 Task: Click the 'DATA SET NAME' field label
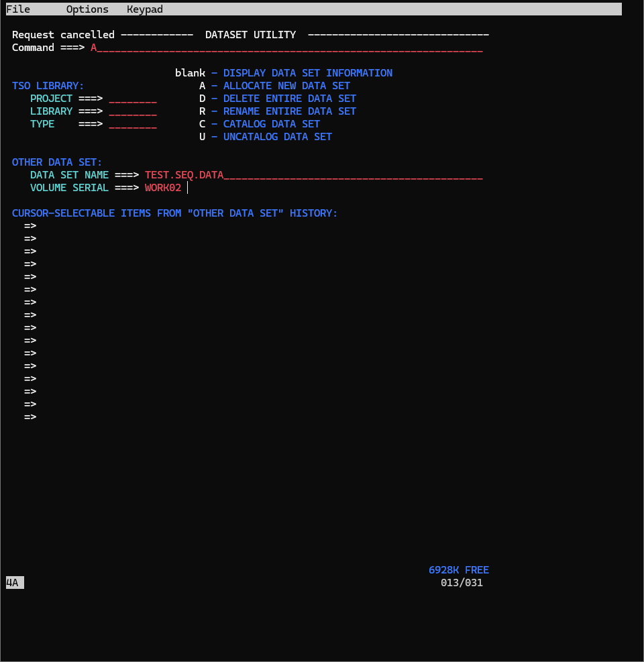[69, 175]
